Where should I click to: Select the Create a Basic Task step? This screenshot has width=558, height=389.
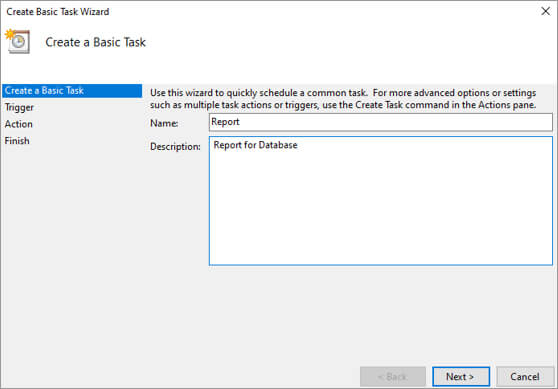point(72,91)
